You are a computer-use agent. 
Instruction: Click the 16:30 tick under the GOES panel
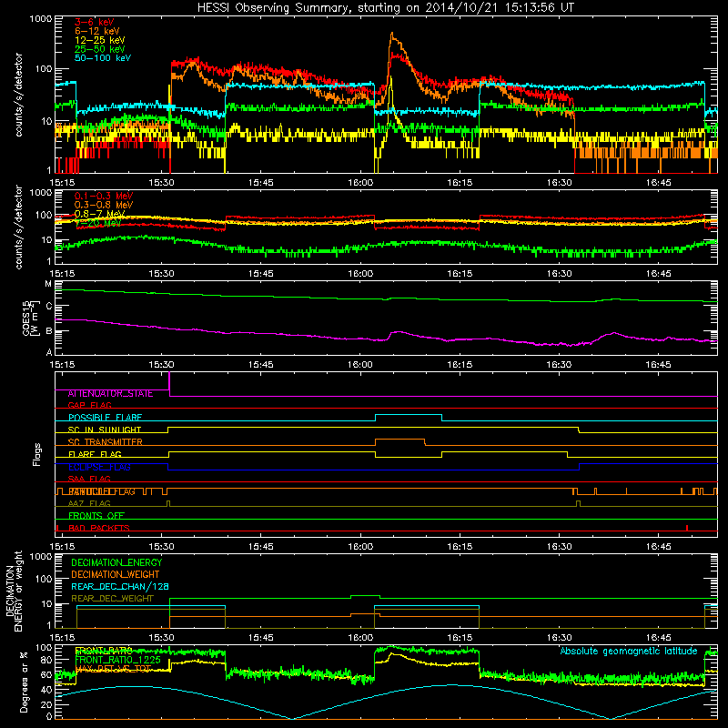(x=559, y=365)
